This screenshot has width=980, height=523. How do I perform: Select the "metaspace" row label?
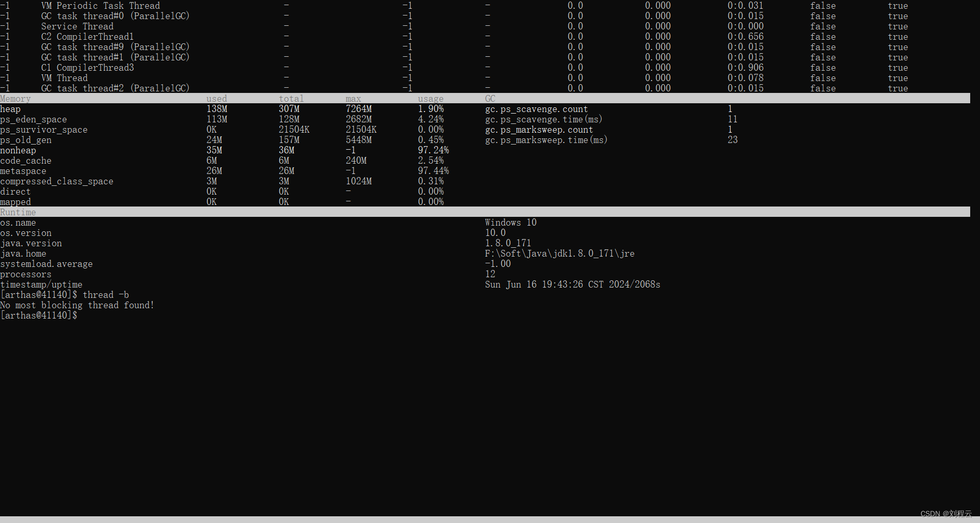coord(23,171)
